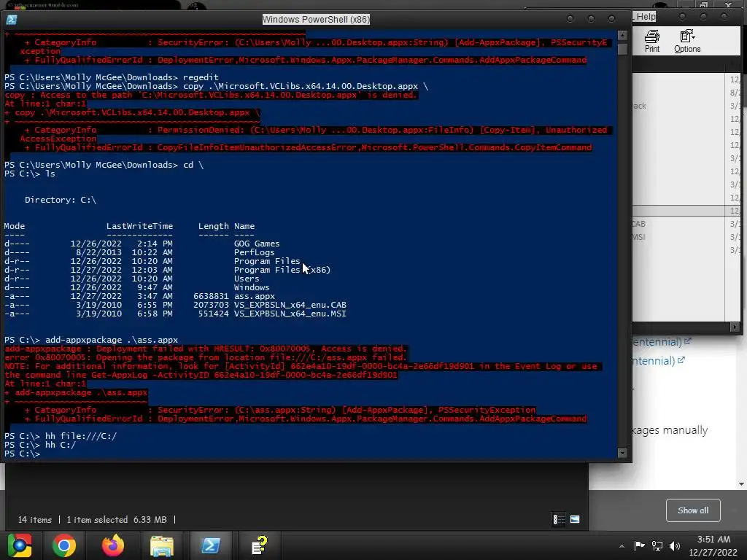Open Google Chrome from the taskbar
Viewport: 747px width, 560px height.
[64, 545]
